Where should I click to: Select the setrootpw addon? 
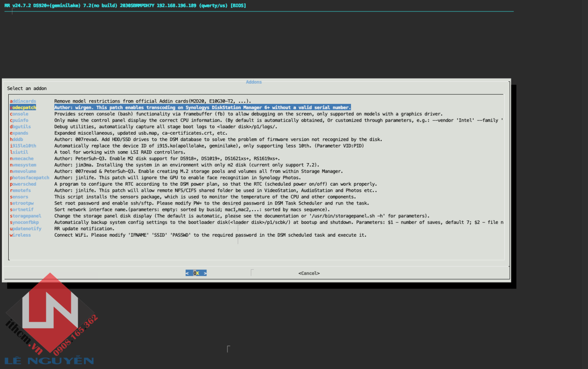coord(22,203)
